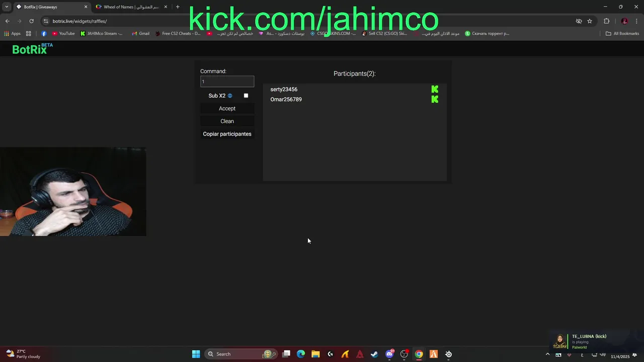Click Copiar participantes button
This screenshot has width=644, height=362.
(227, 134)
